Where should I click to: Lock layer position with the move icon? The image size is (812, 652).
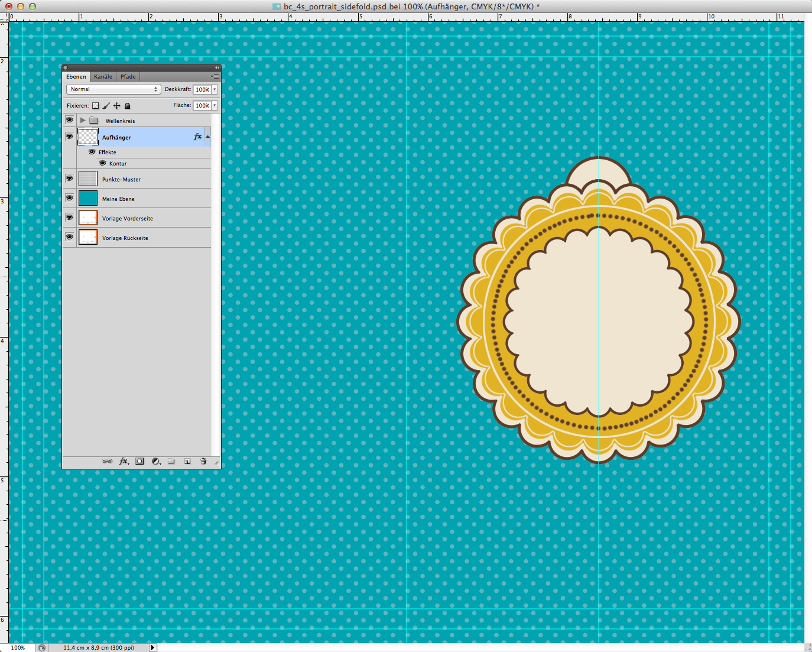tap(116, 106)
